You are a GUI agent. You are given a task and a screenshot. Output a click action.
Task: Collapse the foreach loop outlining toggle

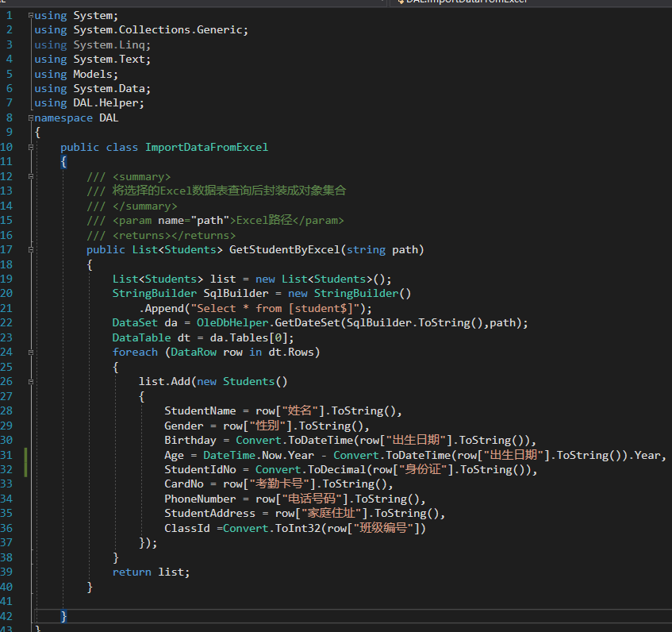coord(30,352)
